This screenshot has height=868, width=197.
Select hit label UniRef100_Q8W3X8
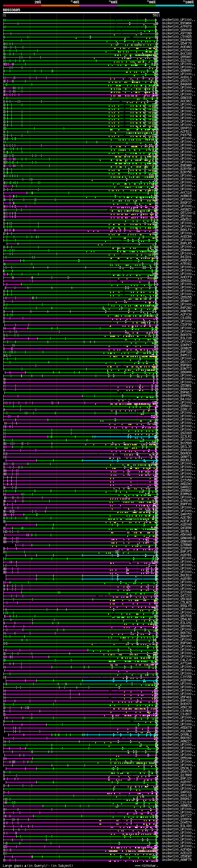(177, 98)
